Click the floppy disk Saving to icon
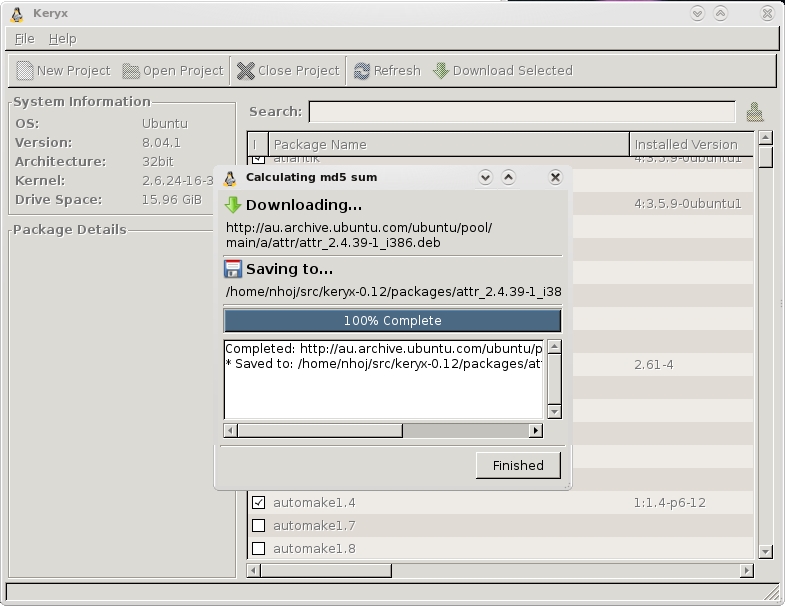The height and width of the screenshot is (607, 785). pos(233,269)
